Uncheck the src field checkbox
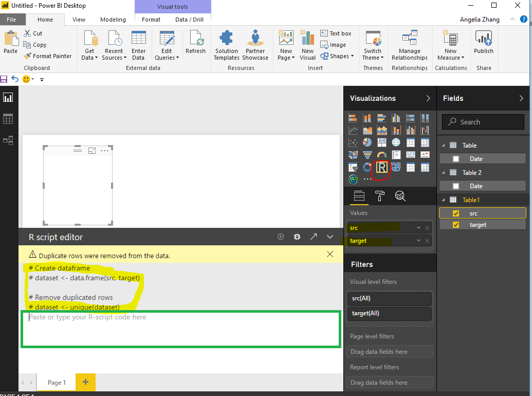Screen dimensions: 532x396 pos(455,213)
